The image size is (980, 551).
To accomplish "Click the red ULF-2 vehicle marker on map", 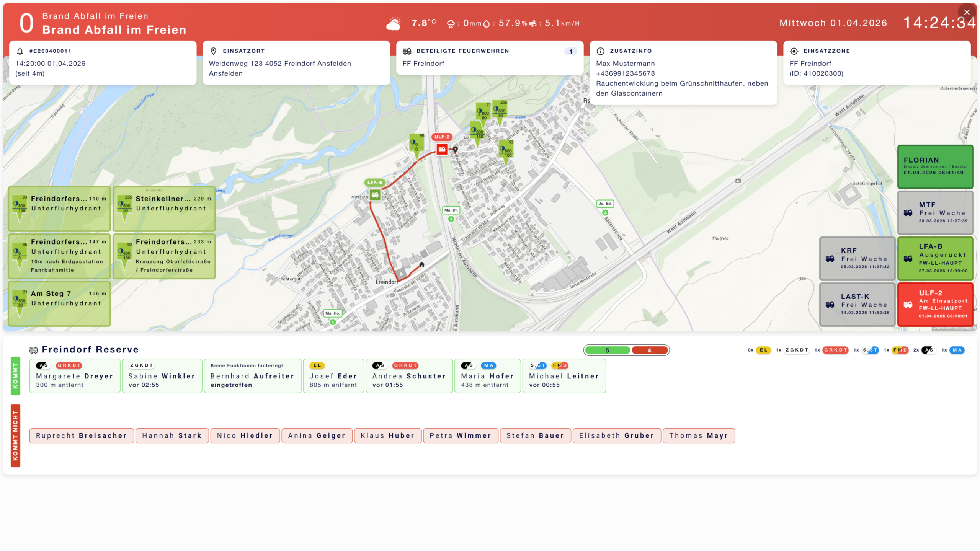I will click(442, 149).
